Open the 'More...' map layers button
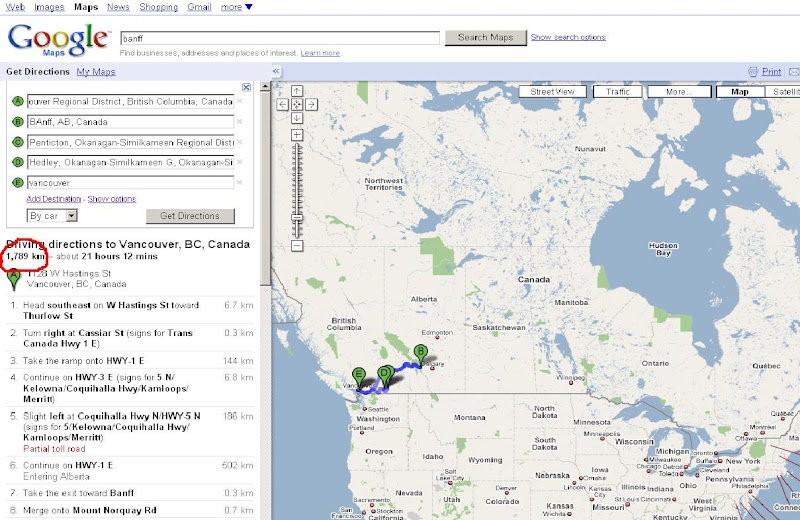The image size is (800, 520). (x=679, y=92)
